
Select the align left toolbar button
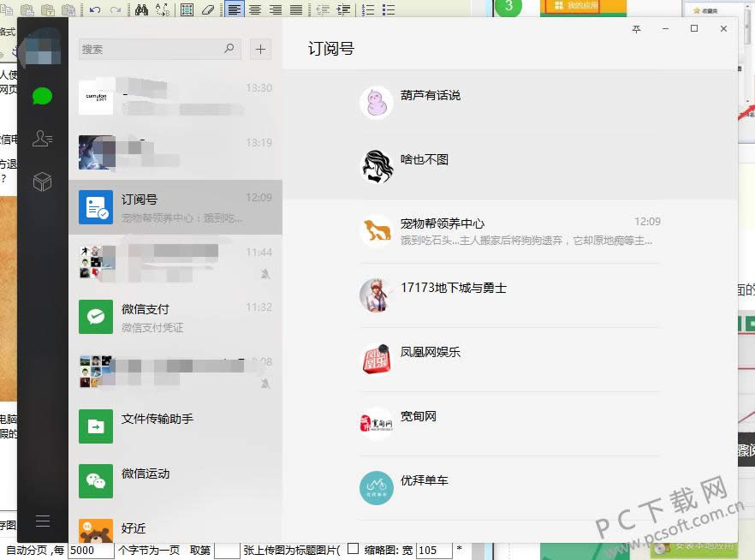point(234,9)
